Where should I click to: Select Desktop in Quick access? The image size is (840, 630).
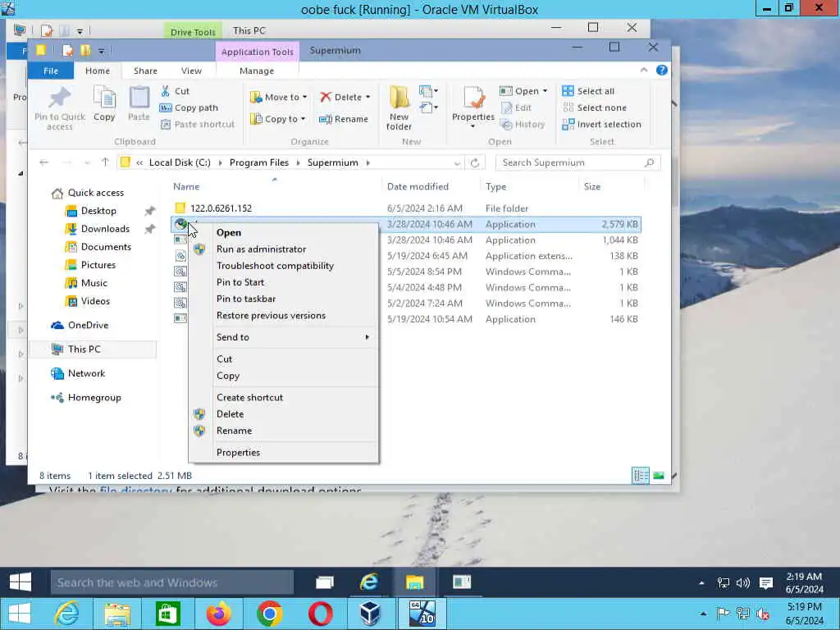pyautogui.click(x=98, y=211)
